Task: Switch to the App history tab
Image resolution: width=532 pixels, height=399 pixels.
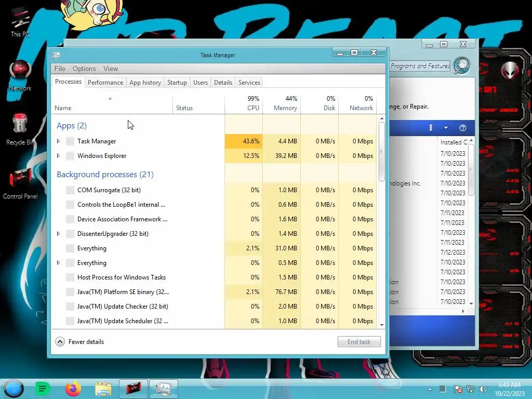Action: [145, 83]
